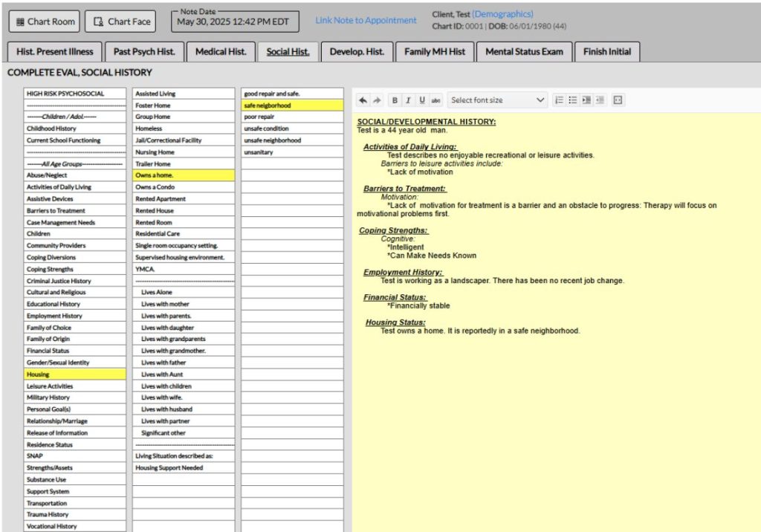761x532 pixels.
Task: Redo the edit using redo arrow
Action: 376,100
